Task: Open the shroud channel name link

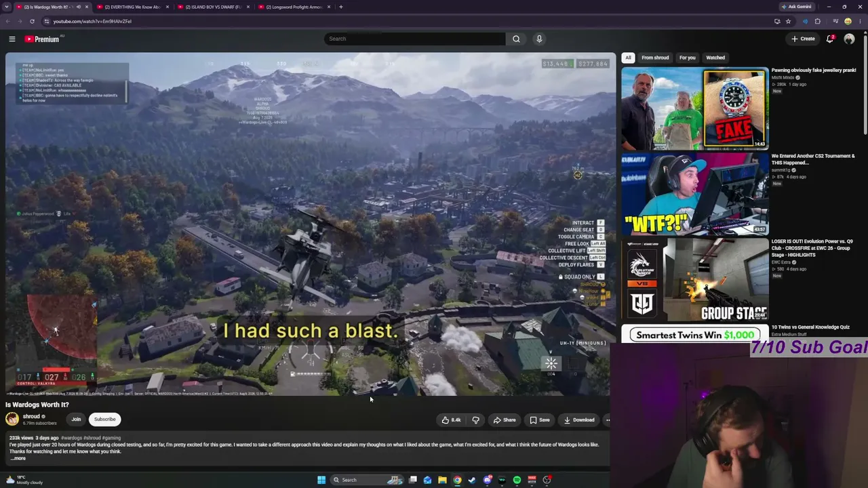Action: pyautogui.click(x=31, y=416)
